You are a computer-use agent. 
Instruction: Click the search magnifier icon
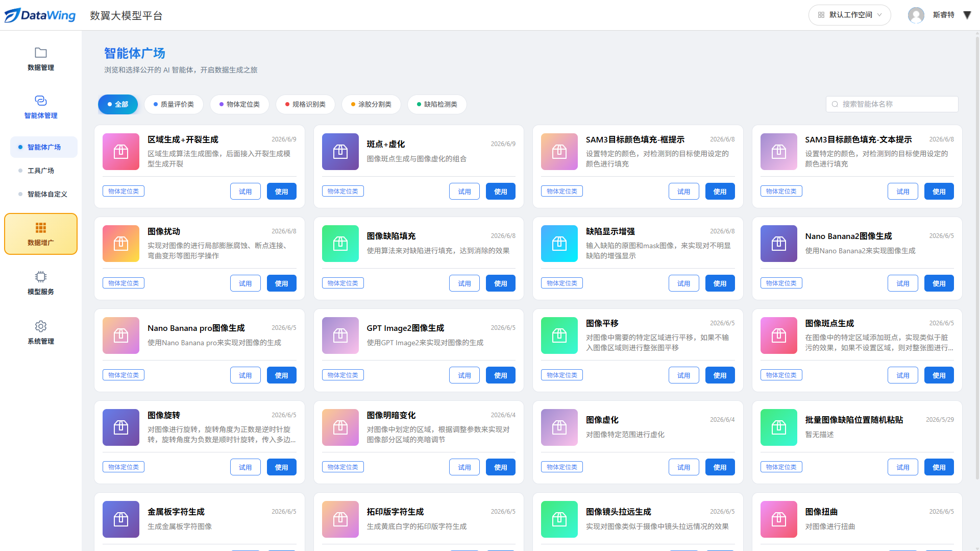click(835, 104)
